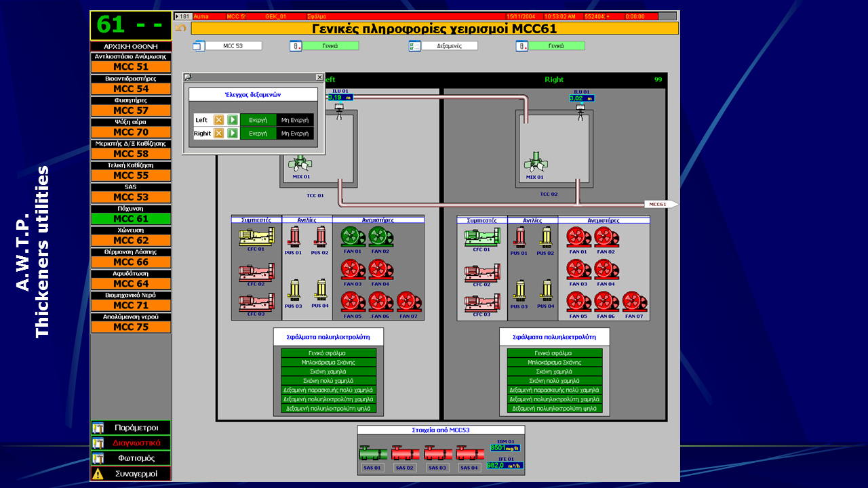Set Left tank to Ενεργή
Screen dimensions: 868x488
(x=258, y=120)
